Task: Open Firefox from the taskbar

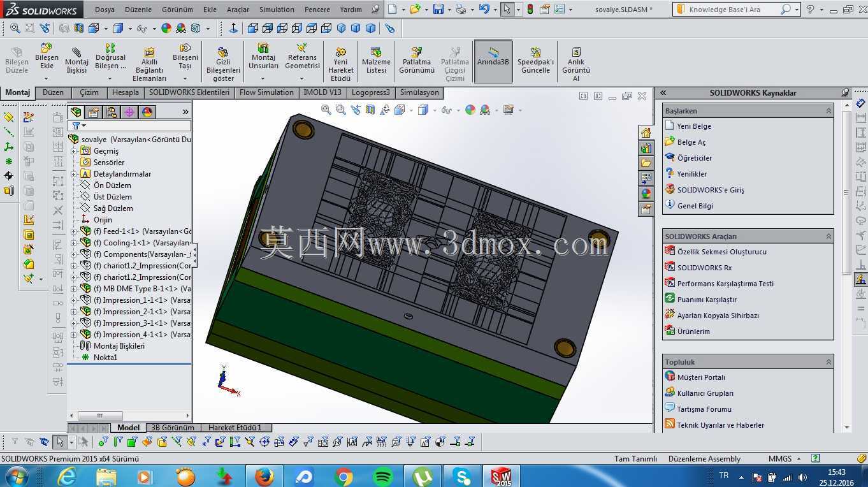Action: [264, 476]
